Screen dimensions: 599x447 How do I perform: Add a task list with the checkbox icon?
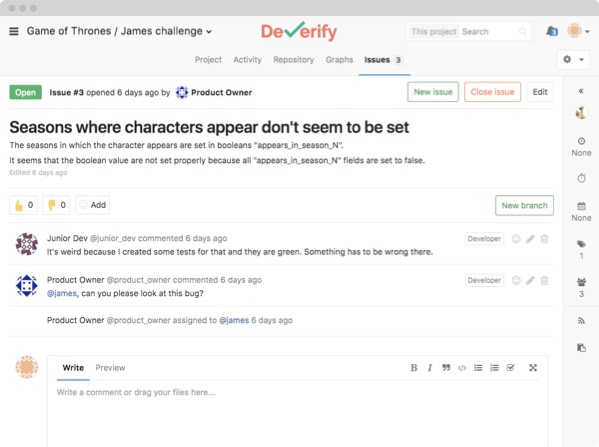pos(510,368)
